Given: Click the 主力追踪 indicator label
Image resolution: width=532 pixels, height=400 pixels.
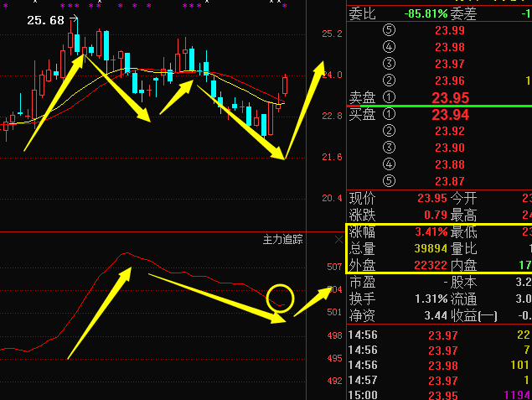Looking at the screenshot, I should pyautogui.click(x=283, y=240).
